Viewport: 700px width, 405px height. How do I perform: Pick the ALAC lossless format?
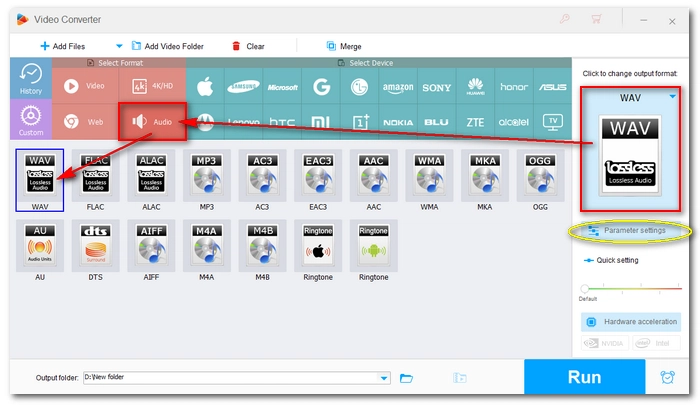coord(151,175)
